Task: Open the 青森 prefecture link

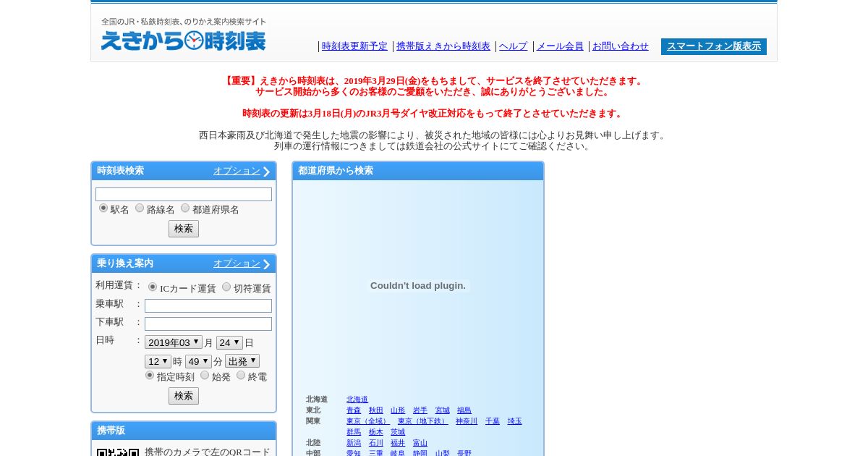Action: [x=354, y=410]
